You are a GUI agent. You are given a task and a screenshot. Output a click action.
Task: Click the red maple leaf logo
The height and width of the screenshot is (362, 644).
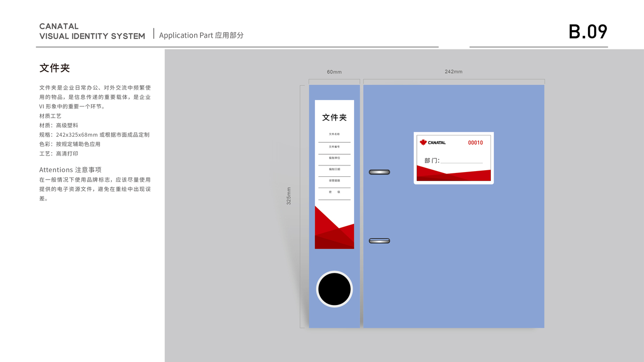(423, 142)
